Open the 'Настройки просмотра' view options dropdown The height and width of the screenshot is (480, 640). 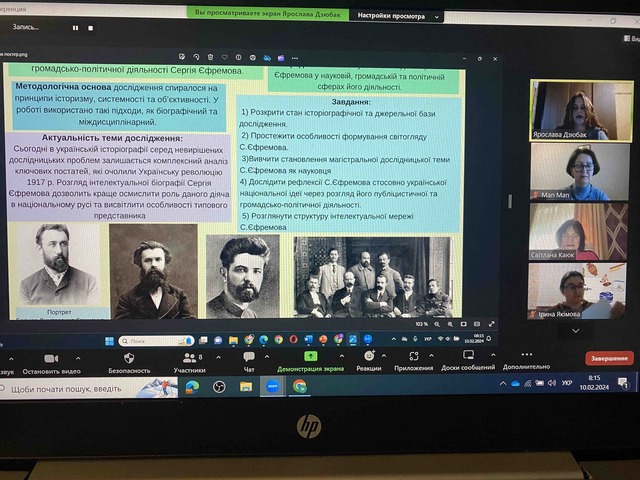(398, 16)
